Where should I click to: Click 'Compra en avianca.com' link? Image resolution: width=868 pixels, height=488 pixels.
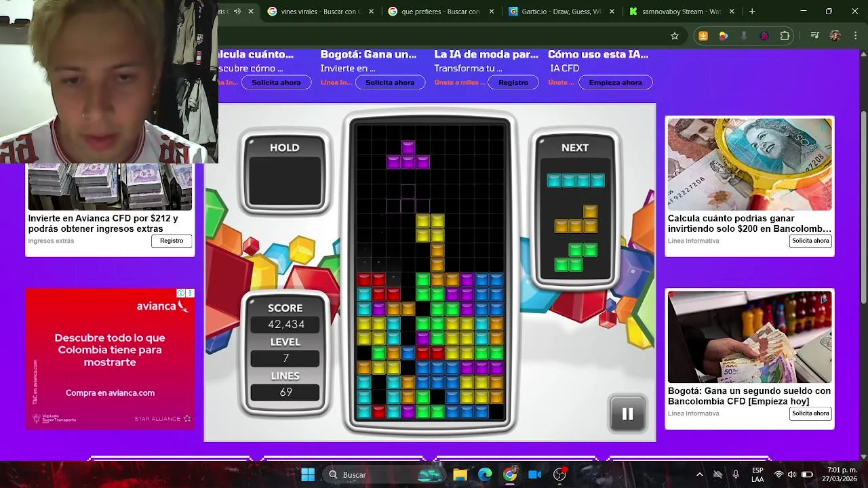coord(110,393)
